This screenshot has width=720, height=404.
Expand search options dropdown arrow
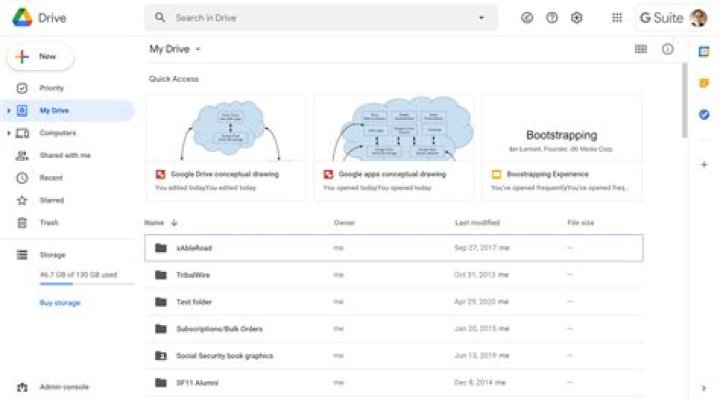481,18
